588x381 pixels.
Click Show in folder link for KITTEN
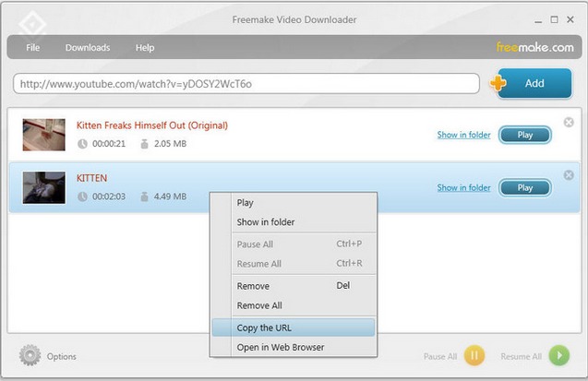[463, 188]
